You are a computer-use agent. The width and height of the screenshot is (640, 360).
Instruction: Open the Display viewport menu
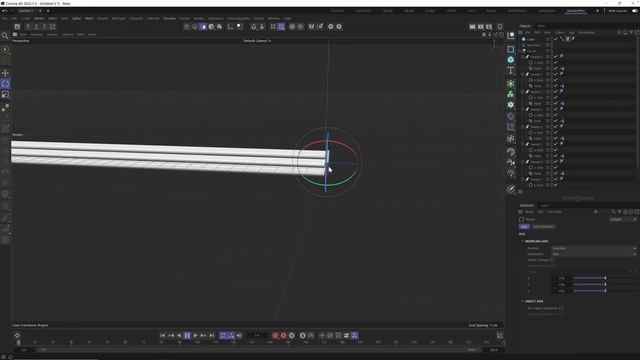[52, 35]
